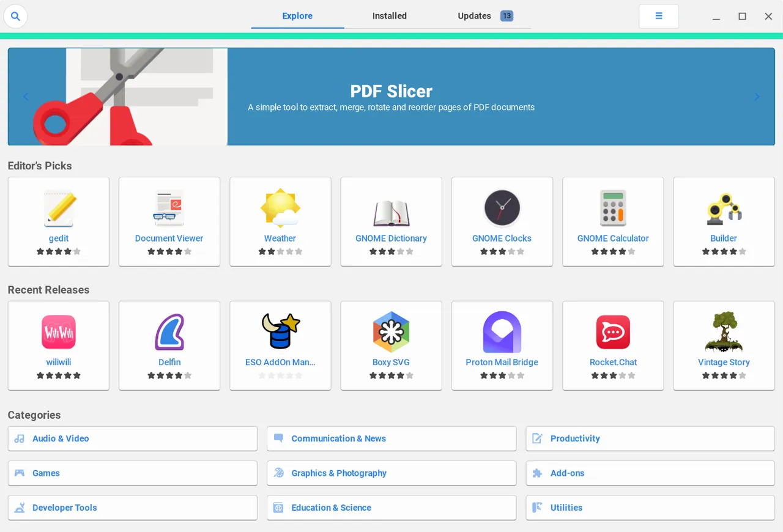Image resolution: width=783 pixels, height=532 pixels.
Task: Click the gedit app name
Action: 59,238
